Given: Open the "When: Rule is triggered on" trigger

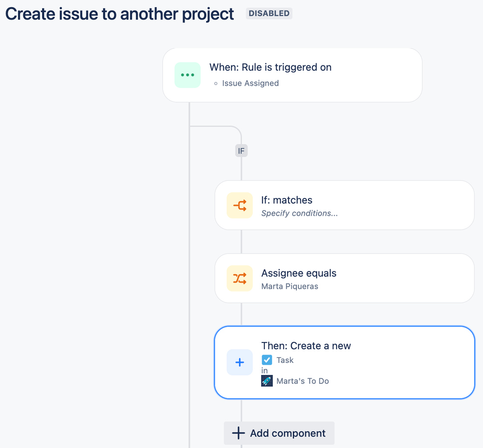Looking at the screenshot, I should (x=270, y=67).
